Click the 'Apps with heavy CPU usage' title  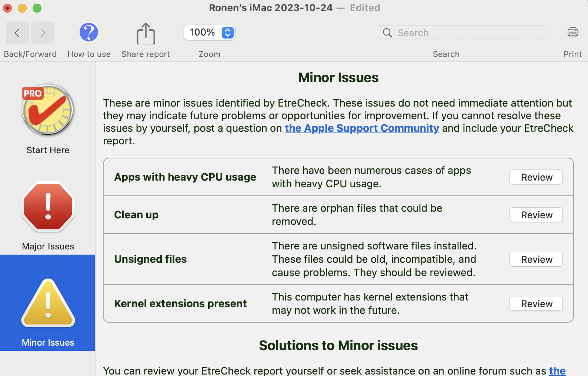click(x=185, y=177)
